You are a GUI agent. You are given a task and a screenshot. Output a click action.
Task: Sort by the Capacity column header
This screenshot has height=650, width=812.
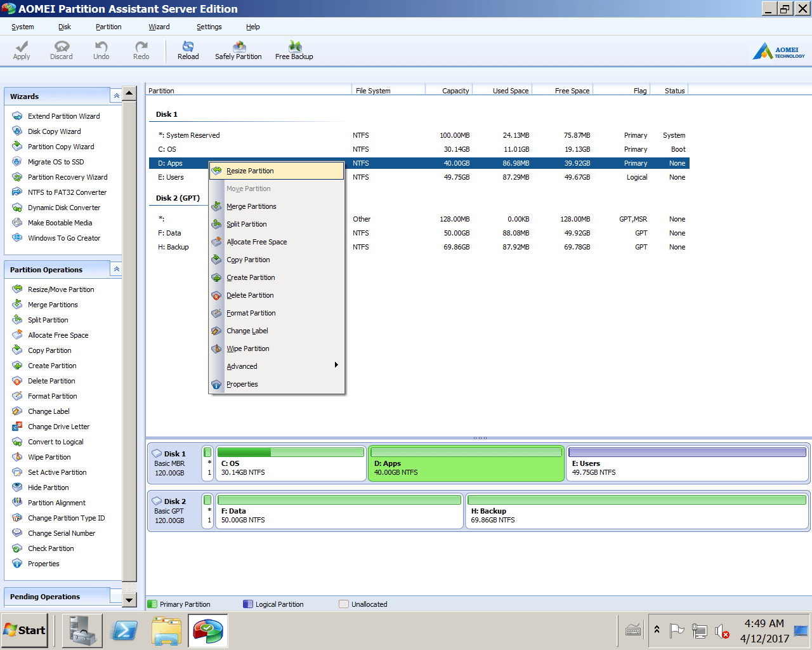point(450,91)
